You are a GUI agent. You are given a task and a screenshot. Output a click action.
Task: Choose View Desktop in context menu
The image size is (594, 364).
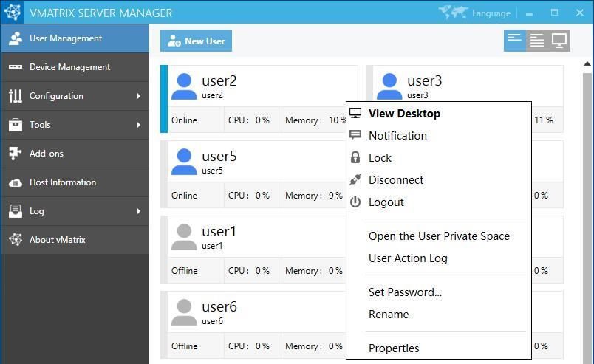(x=439, y=113)
